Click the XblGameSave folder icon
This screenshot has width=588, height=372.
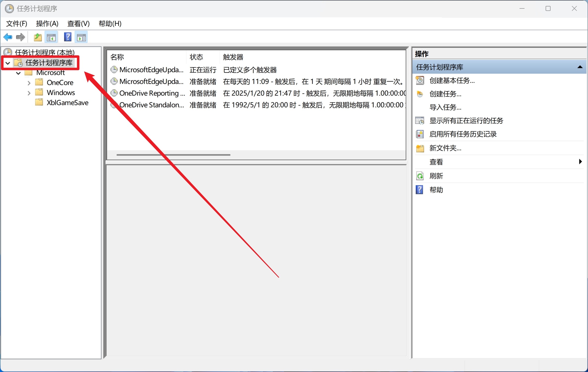(39, 102)
